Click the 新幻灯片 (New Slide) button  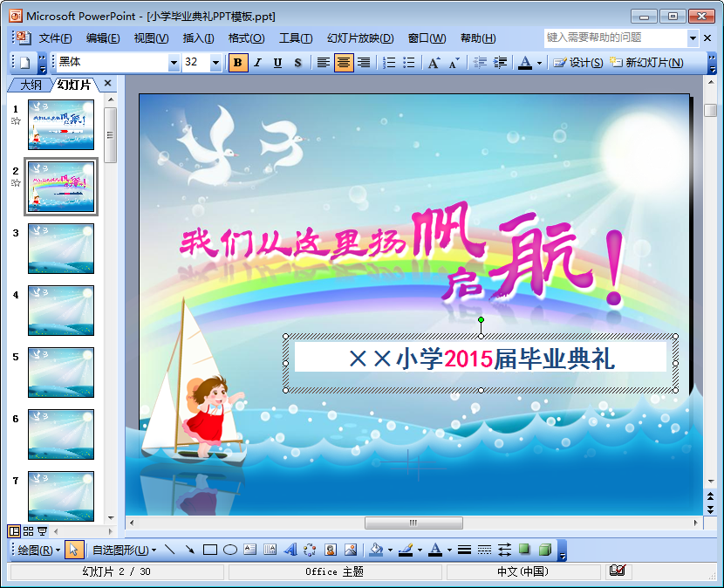[645, 63]
